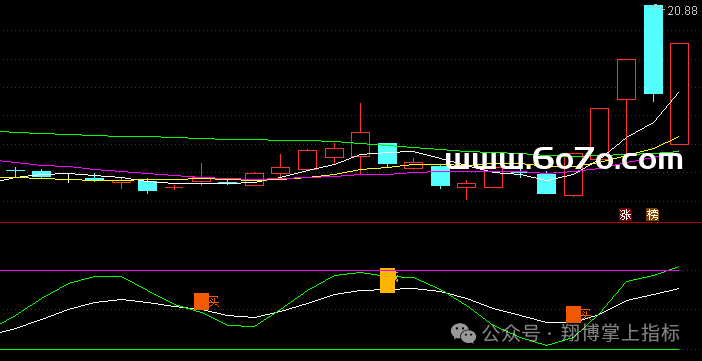Open the www.6o7o.com watermark link
This screenshot has width=702, height=361.
(x=564, y=159)
